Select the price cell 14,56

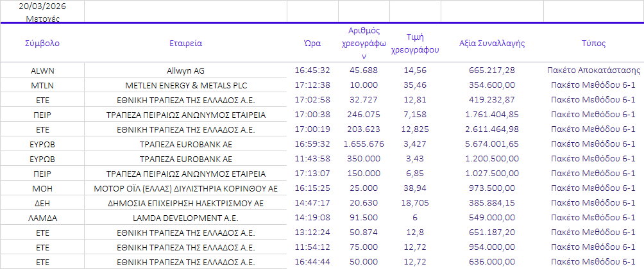coord(415,70)
